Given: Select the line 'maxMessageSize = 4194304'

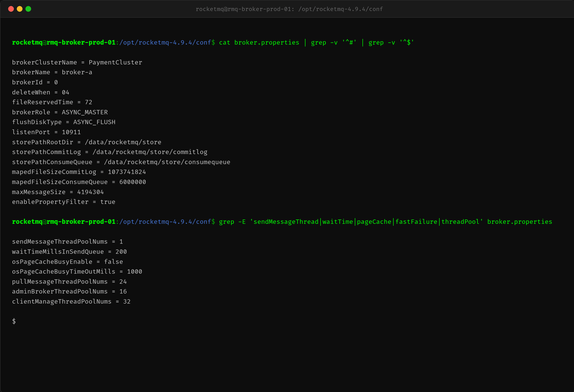Looking at the screenshot, I should point(58,192).
